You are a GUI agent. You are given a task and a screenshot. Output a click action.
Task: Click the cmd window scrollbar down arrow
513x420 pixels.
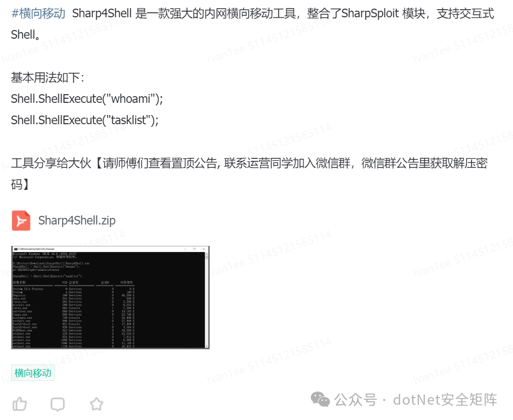[207, 346]
